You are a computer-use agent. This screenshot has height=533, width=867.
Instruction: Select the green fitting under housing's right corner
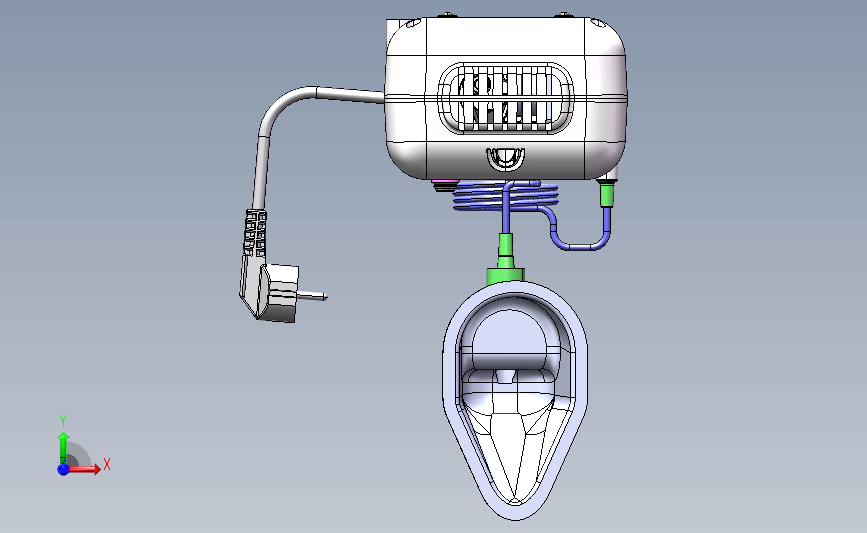[607, 195]
